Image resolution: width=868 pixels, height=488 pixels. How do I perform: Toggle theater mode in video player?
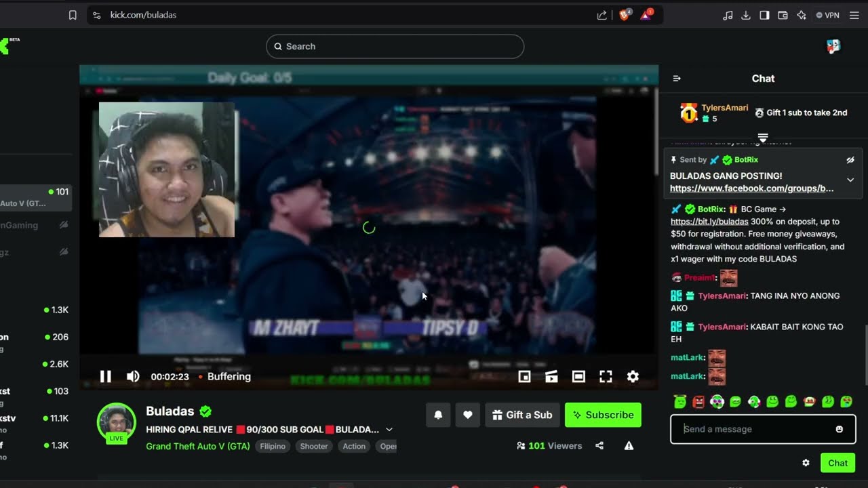click(578, 376)
